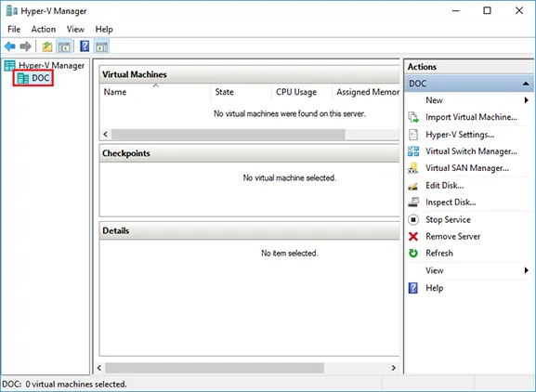This screenshot has width=536, height=392.
Task: Click New label in Actions pane
Action: (x=434, y=100)
